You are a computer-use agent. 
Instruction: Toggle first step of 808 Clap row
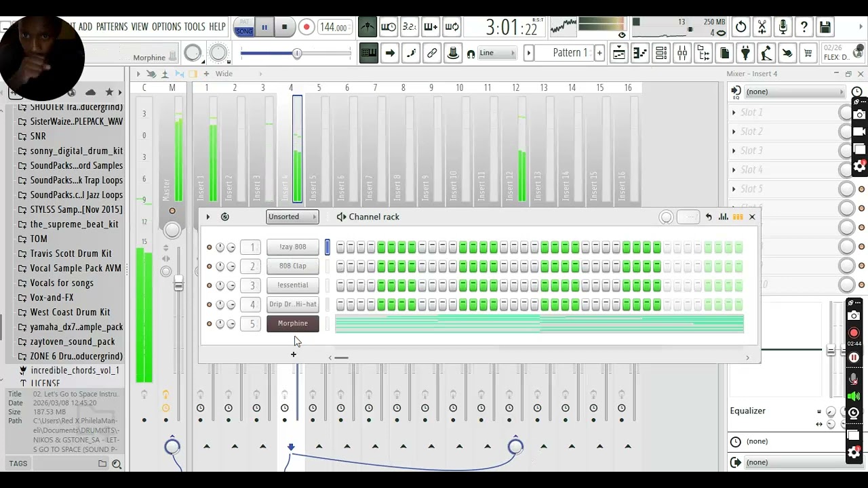tap(340, 266)
